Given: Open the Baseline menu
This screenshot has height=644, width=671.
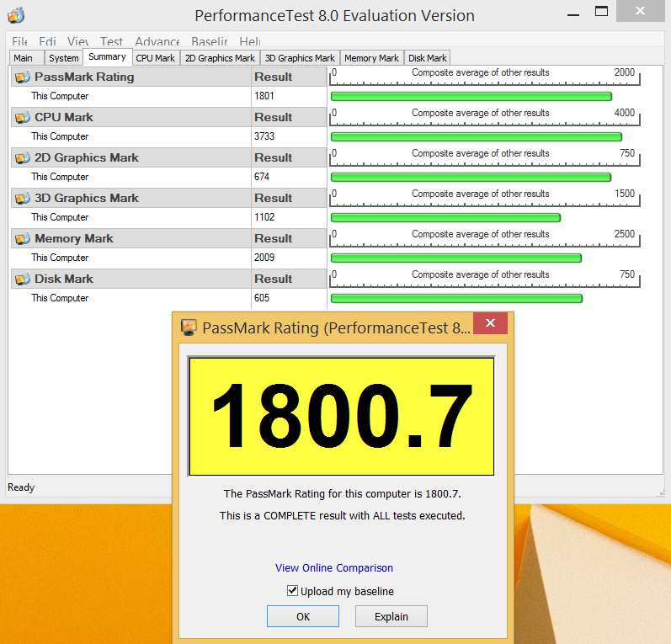Looking at the screenshot, I should (210, 41).
